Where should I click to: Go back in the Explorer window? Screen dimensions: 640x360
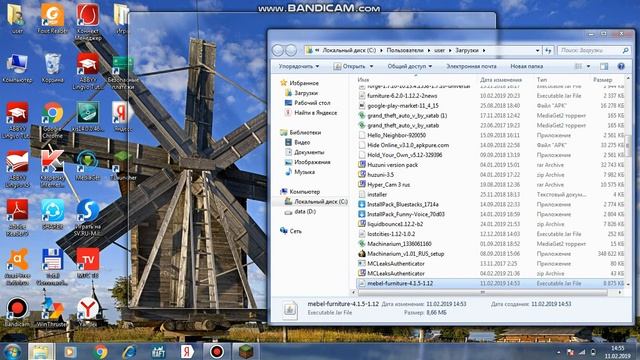click(278, 50)
